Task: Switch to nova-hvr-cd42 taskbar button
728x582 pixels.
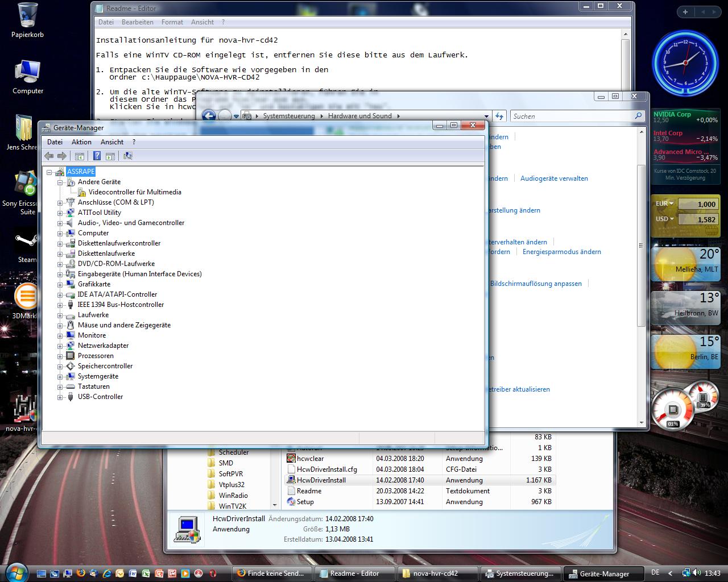Action: [x=438, y=573]
